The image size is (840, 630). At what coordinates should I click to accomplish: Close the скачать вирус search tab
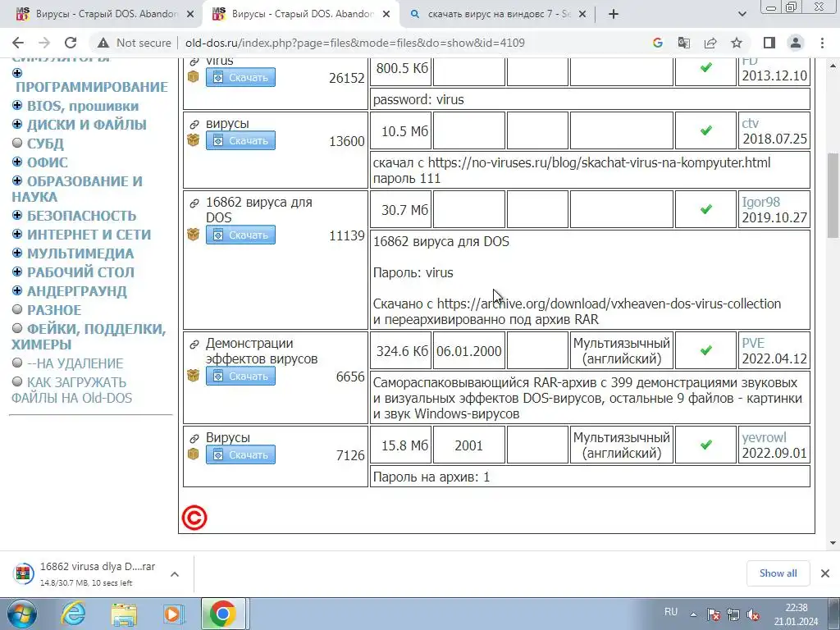coord(582,15)
